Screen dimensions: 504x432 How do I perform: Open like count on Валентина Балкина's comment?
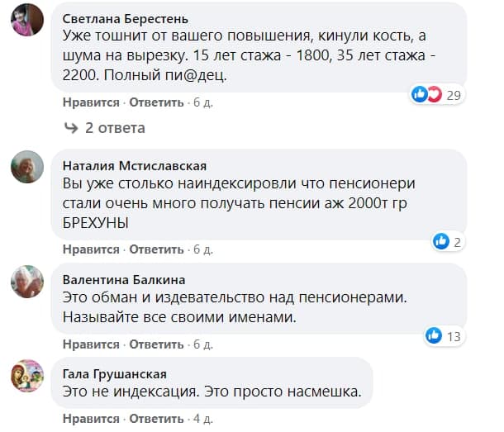coord(443,335)
